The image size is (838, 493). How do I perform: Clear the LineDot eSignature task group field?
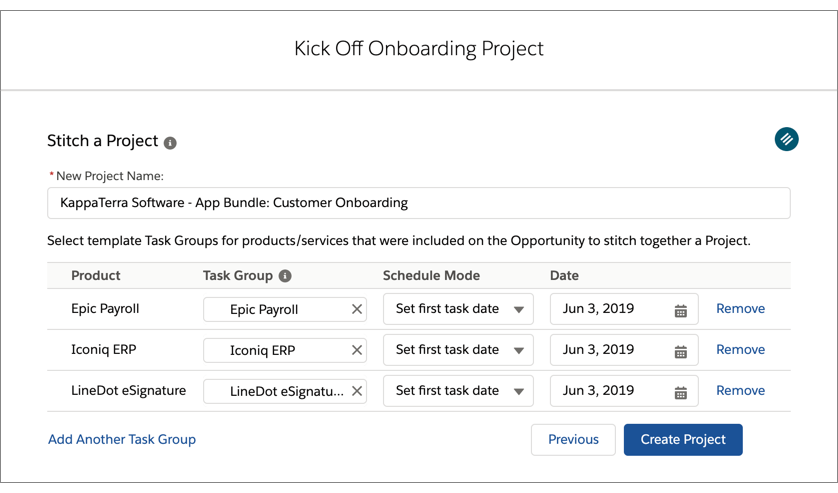click(x=356, y=391)
